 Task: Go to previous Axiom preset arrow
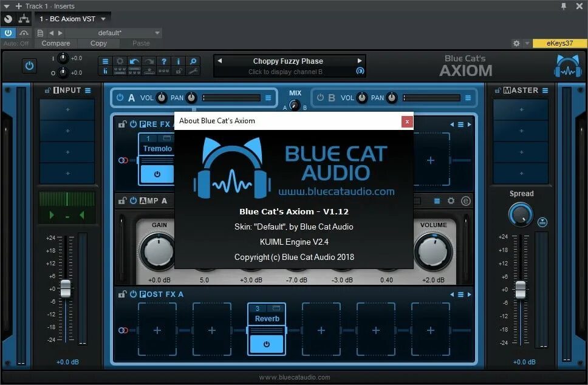tap(220, 61)
